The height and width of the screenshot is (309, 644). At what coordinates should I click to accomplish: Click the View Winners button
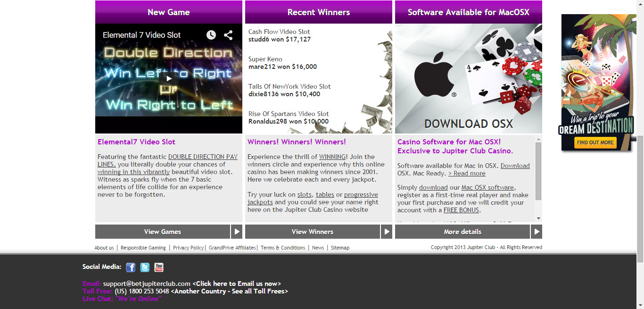point(313,232)
